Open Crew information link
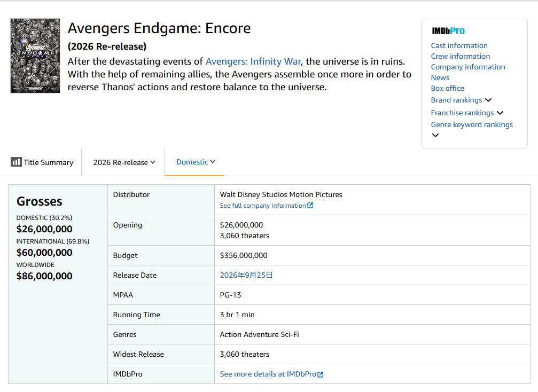538x392 pixels. [x=461, y=56]
